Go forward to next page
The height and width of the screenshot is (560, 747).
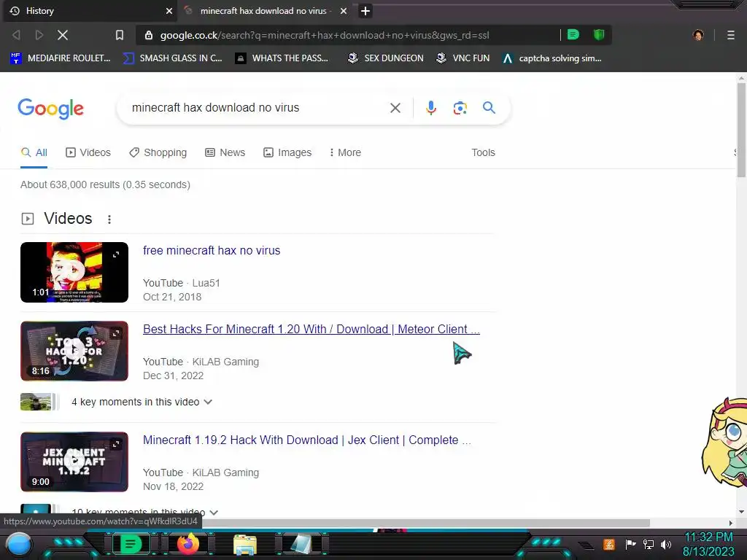[x=39, y=35]
